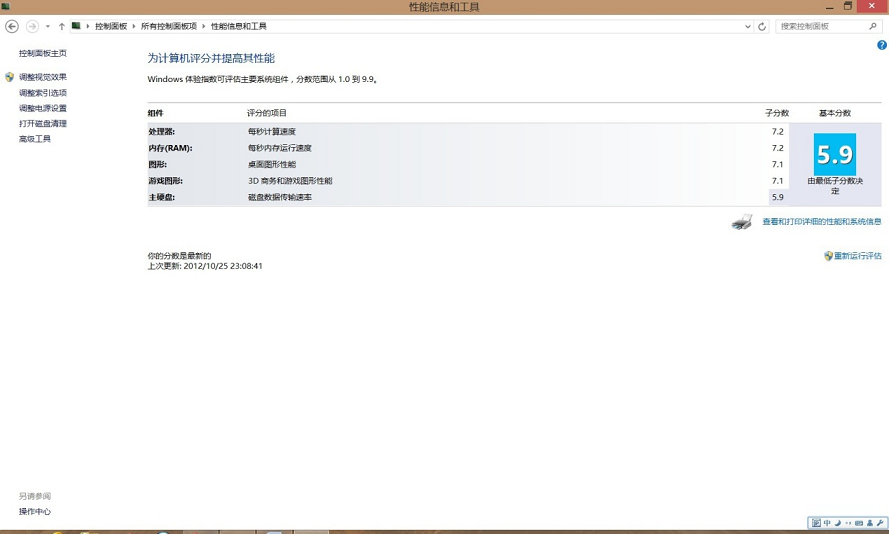Click window system icon in title bar

tap(5, 7)
